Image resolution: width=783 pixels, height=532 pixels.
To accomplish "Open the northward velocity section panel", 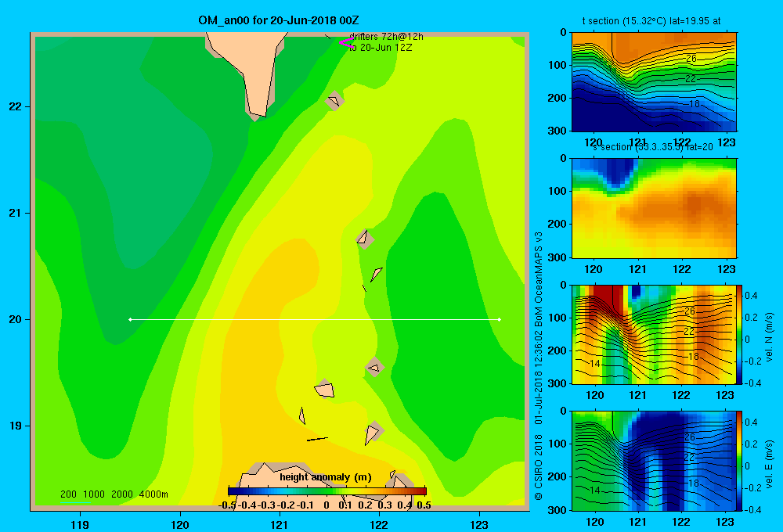I will pyautogui.click(x=654, y=334).
